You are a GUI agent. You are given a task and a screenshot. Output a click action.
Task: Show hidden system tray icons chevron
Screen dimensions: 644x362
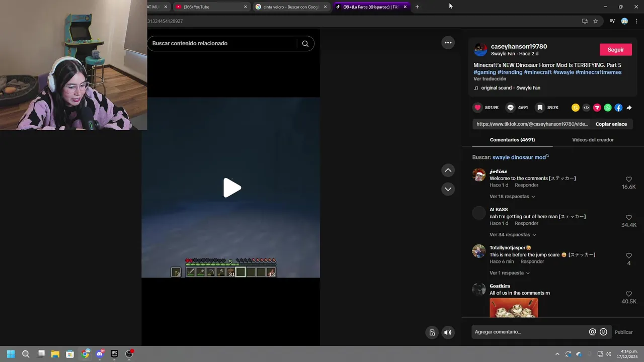click(557, 354)
